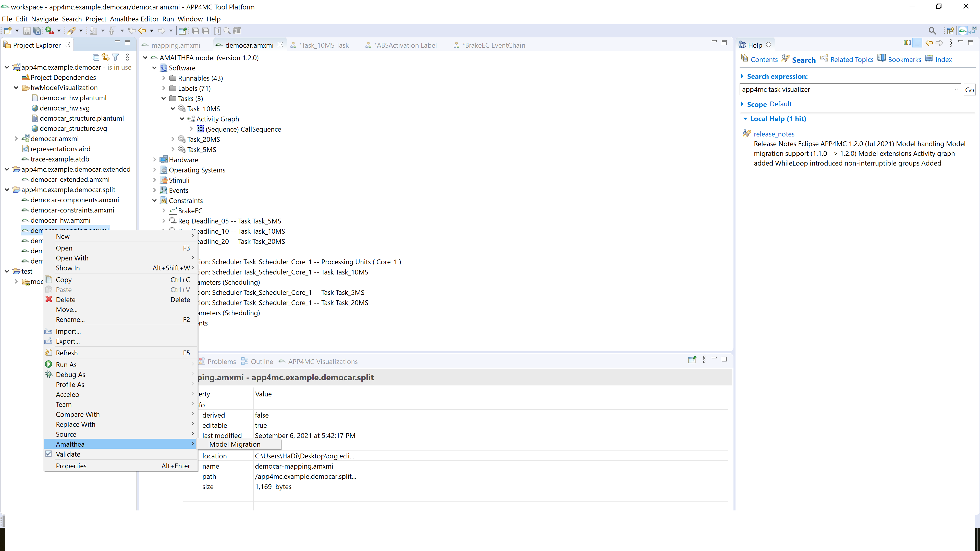Click the Help view's Show All Topics icon
This screenshot has height=551, width=980.
[907, 43]
